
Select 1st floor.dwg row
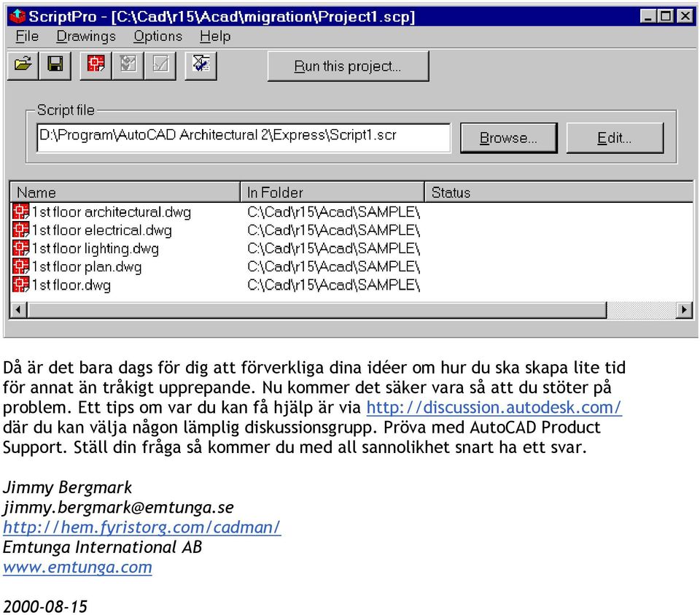click(351, 285)
